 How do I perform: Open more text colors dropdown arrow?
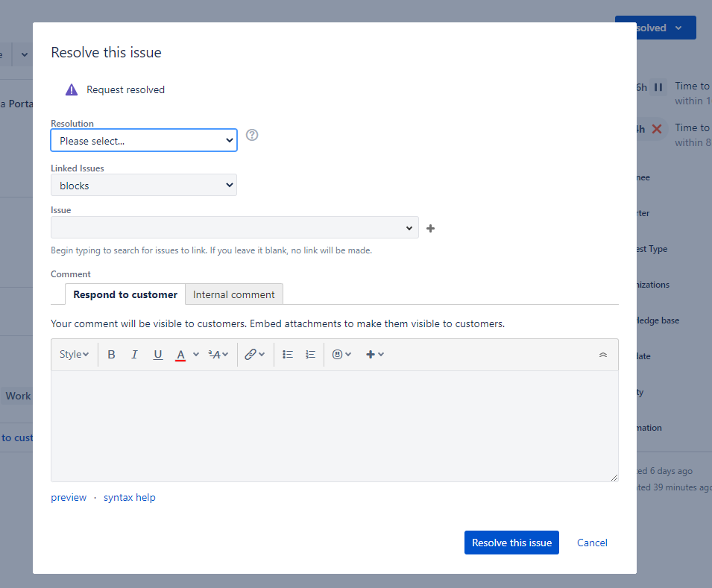tap(196, 355)
